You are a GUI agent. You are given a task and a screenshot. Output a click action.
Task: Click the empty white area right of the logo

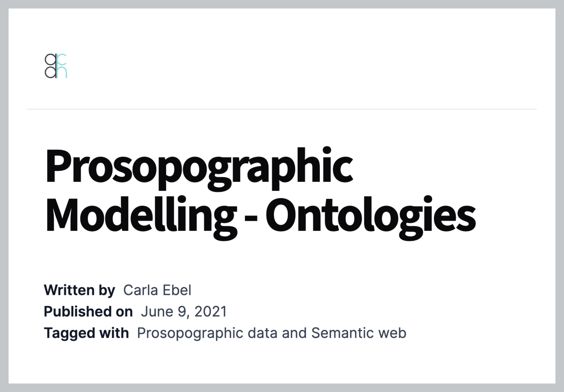click(x=295, y=66)
